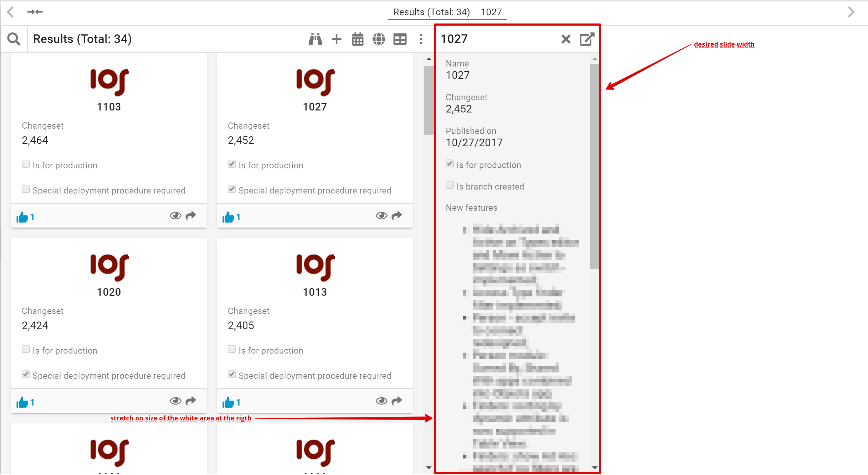This screenshot has height=475, width=868.
Task: Open the three-dot more options menu
Action: click(421, 39)
